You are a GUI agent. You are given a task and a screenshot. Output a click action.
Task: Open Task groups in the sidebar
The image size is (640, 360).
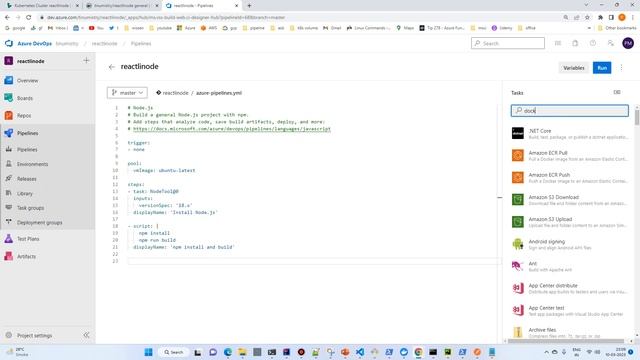tap(30, 208)
